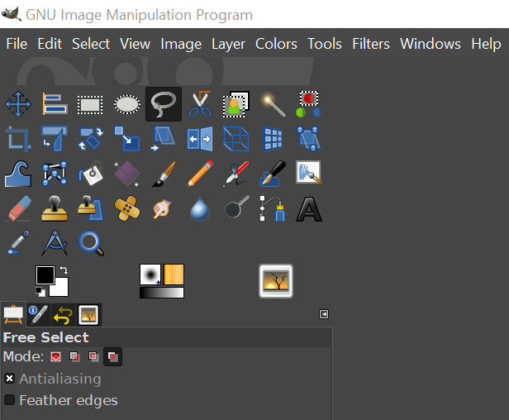Open the Tools menu
Screen dimensions: 509x420
325,44
